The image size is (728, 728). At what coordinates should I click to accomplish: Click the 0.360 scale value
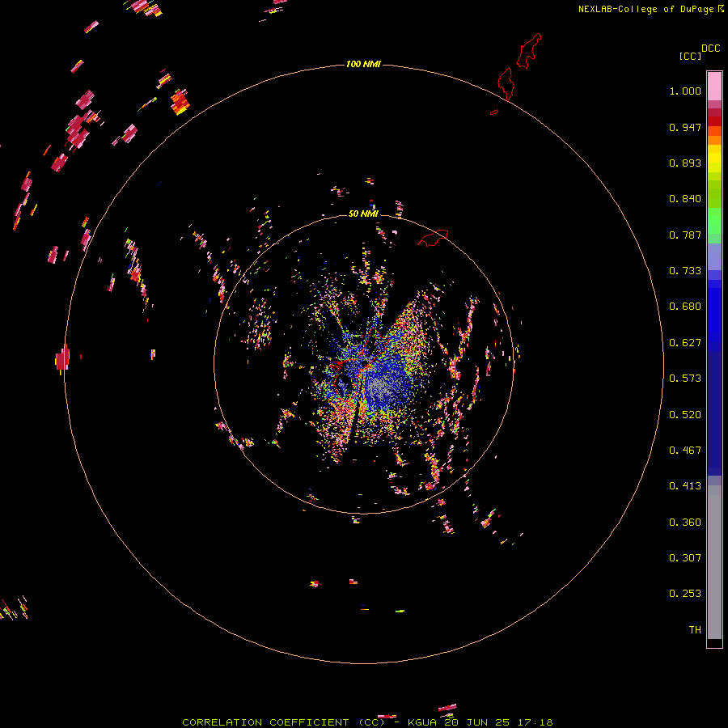click(685, 523)
